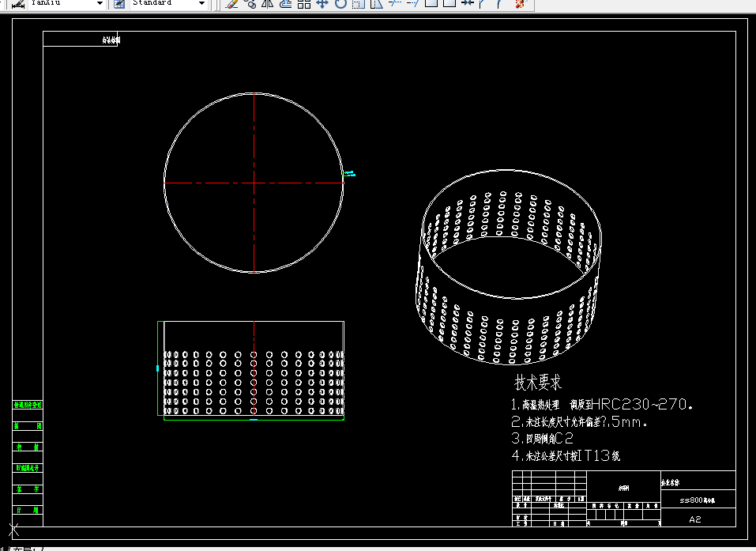This screenshot has width=756, height=551.
Task: Select the Explode tool
Action: (x=520, y=3)
